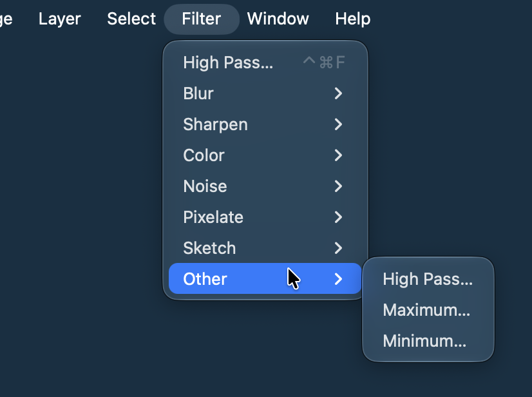Click the arrow beside Pixelate

(338, 217)
